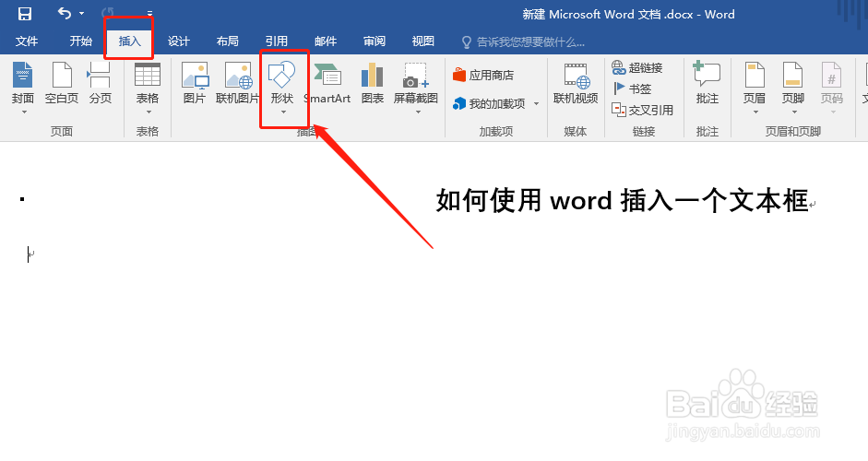
Task: Expand the 表格 dropdown arrow
Action: pyautogui.click(x=149, y=112)
